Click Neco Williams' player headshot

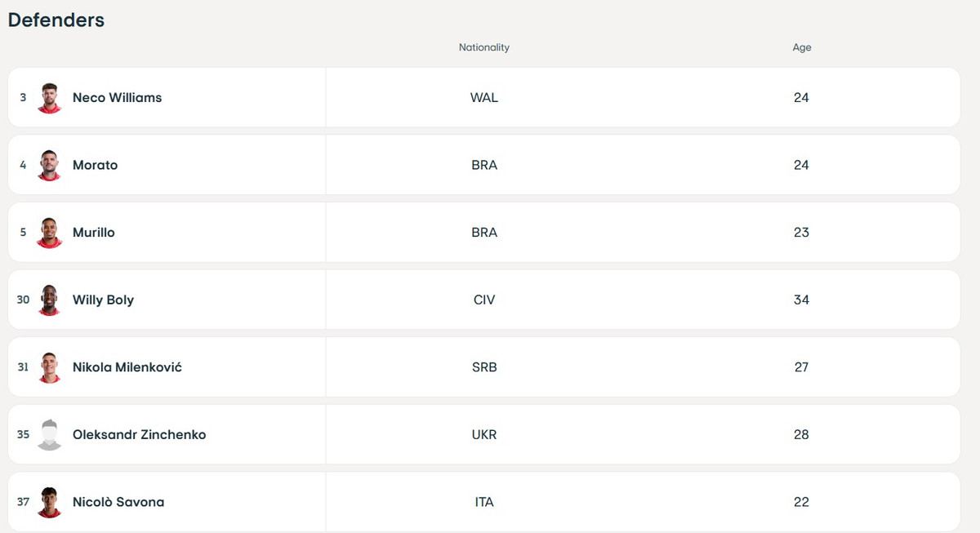(50, 98)
